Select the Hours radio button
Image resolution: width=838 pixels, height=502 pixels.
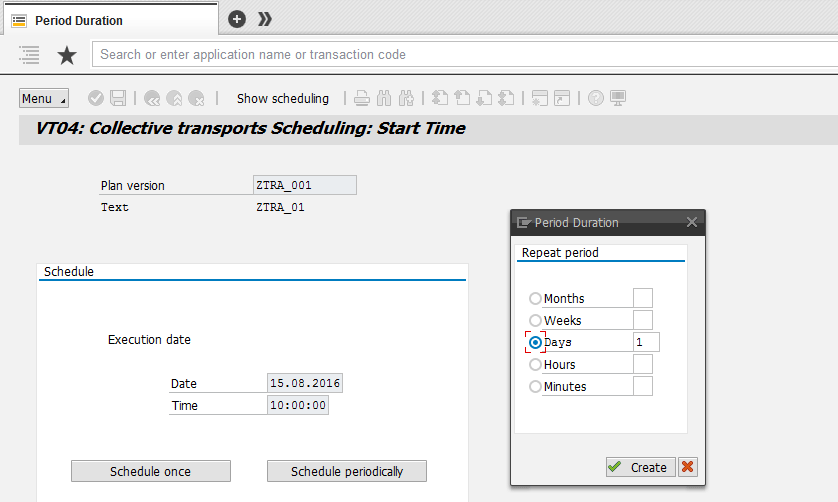pos(536,365)
